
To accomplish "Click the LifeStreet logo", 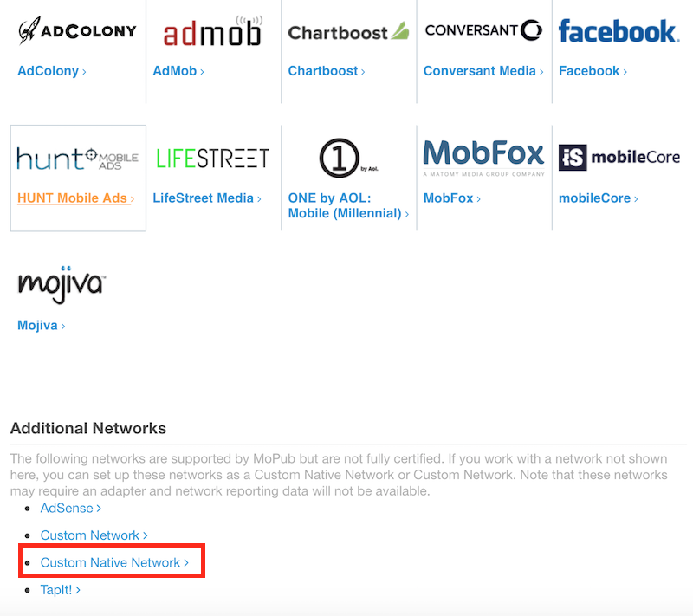I will [x=212, y=159].
